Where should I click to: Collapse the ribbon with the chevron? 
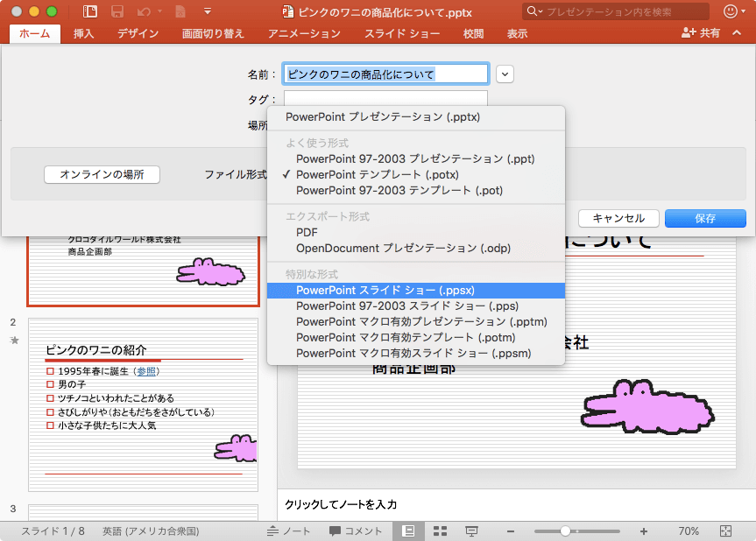pyautogui.click(x=737, y=32)
